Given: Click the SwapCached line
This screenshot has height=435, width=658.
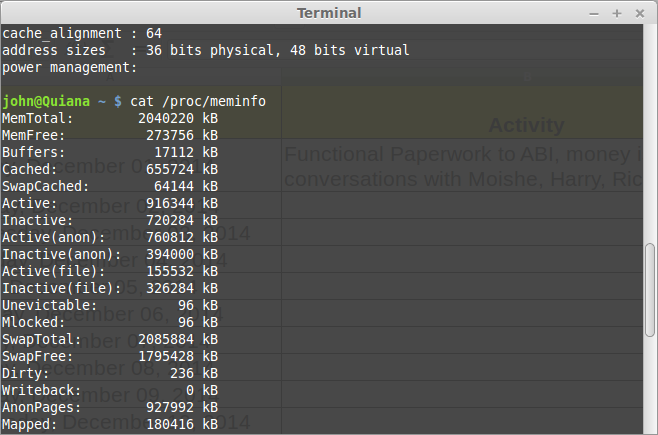Looking at the screenshot, I should click(110, 187).
